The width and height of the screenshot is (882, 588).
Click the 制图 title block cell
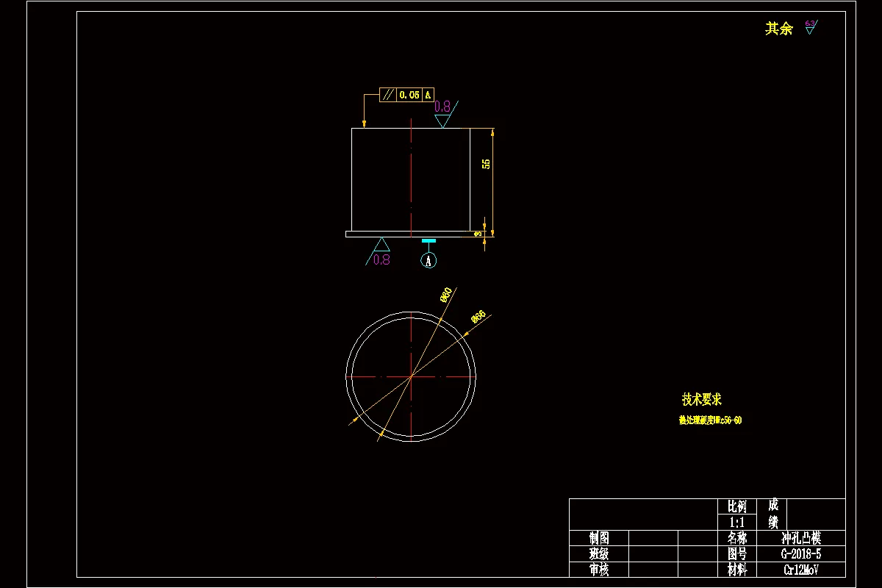(599, 538)
